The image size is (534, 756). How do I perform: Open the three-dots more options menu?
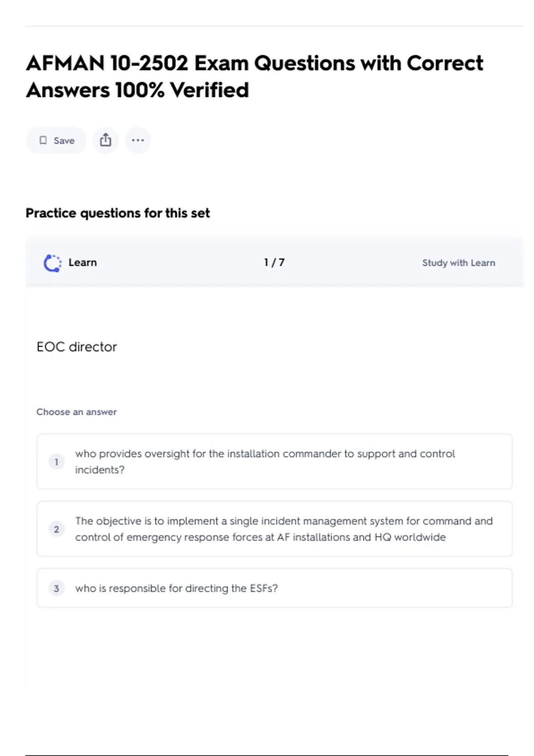(138, 141)
